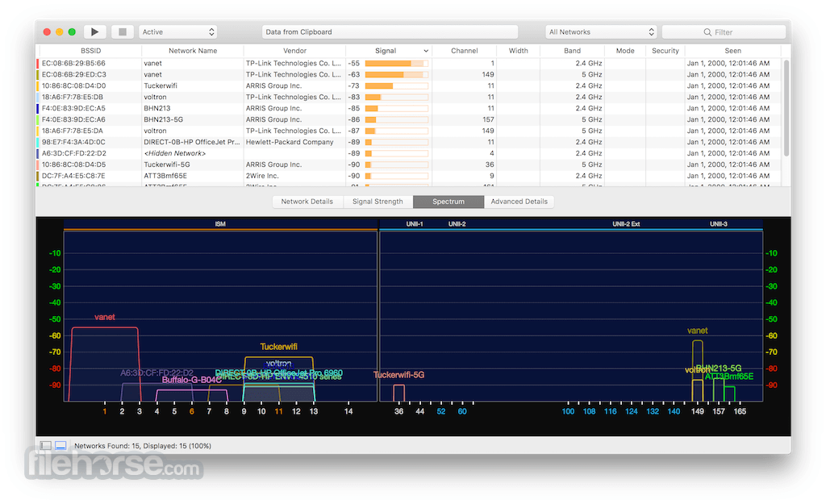Toggle the Signal column sort arrow
826x504 pixels.
(x=426, y=51)
